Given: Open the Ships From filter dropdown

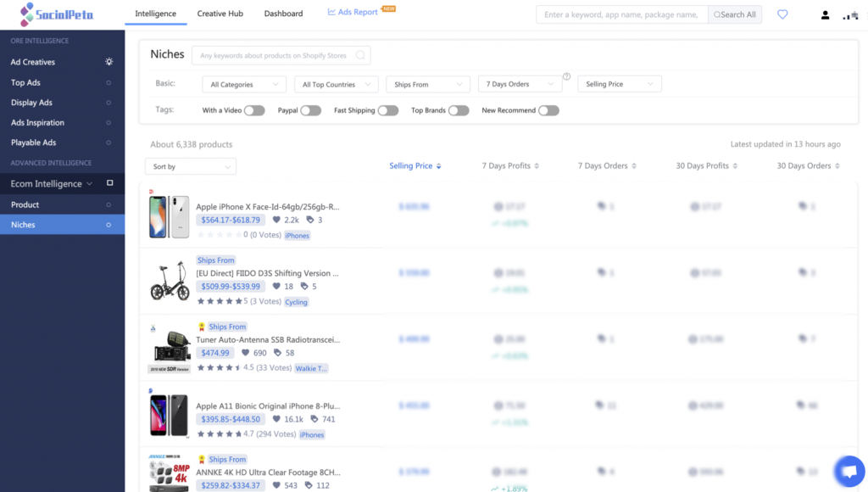Looking at the screenshot, I should pyautogui.click(x=428, y=84).
